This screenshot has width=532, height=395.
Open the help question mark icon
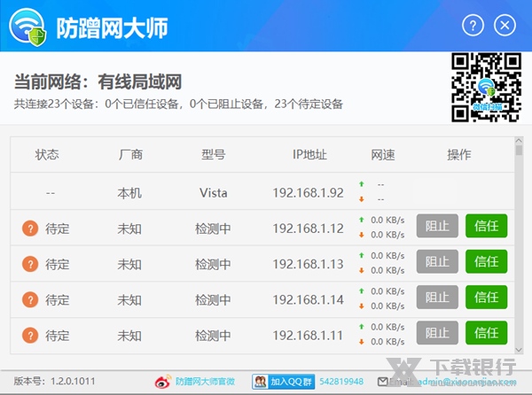coord(473,25)
